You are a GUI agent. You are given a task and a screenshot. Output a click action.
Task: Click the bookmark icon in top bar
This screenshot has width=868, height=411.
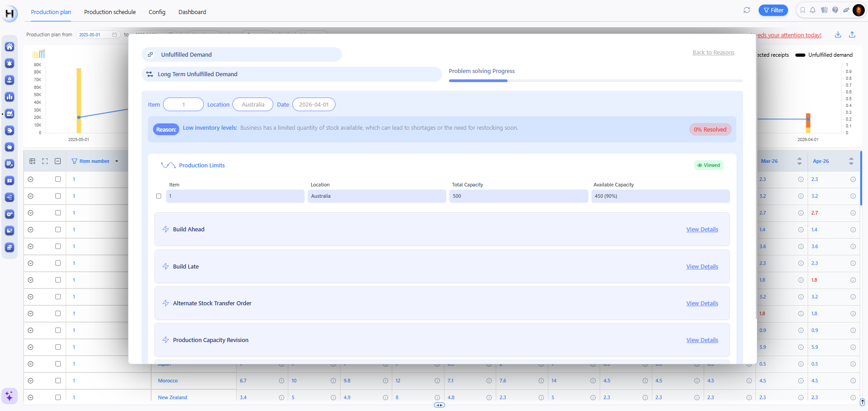pos(802,10)
